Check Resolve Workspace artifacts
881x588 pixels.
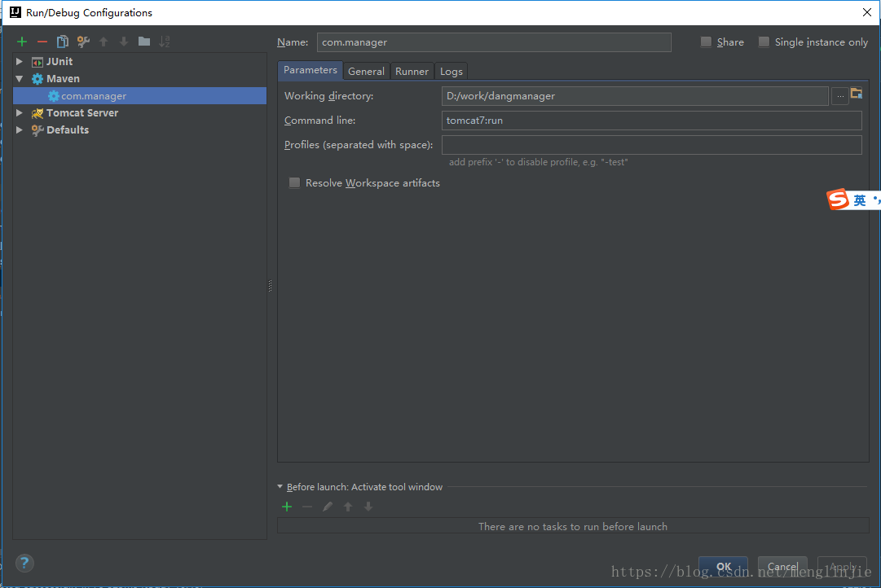[x=294, y=183]
